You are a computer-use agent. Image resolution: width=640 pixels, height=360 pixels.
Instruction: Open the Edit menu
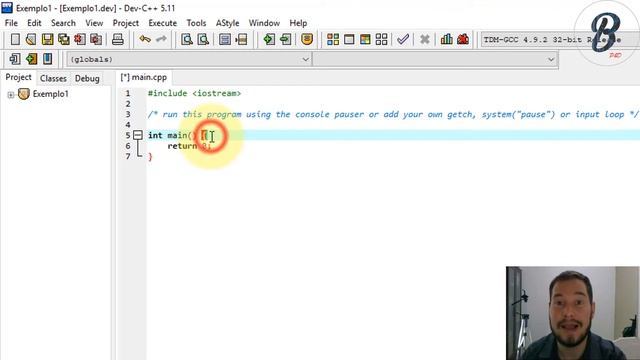pos(34,23)
